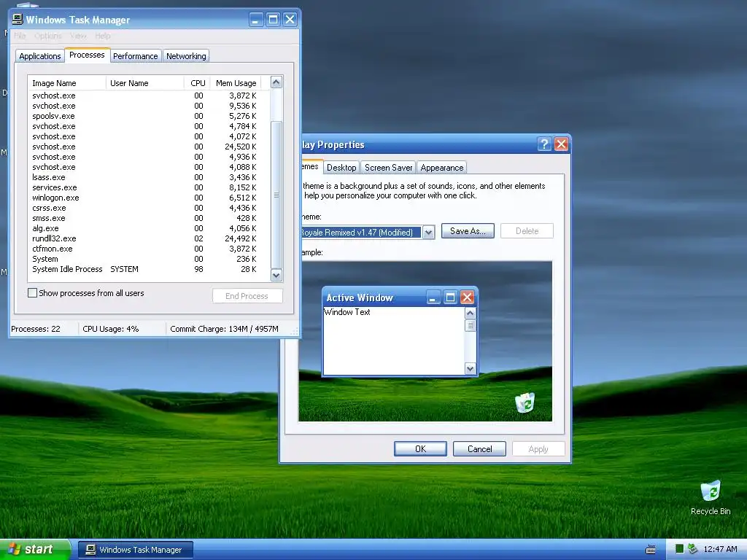
Task: Click OK in Display Properties
Action: click(420, 448)
